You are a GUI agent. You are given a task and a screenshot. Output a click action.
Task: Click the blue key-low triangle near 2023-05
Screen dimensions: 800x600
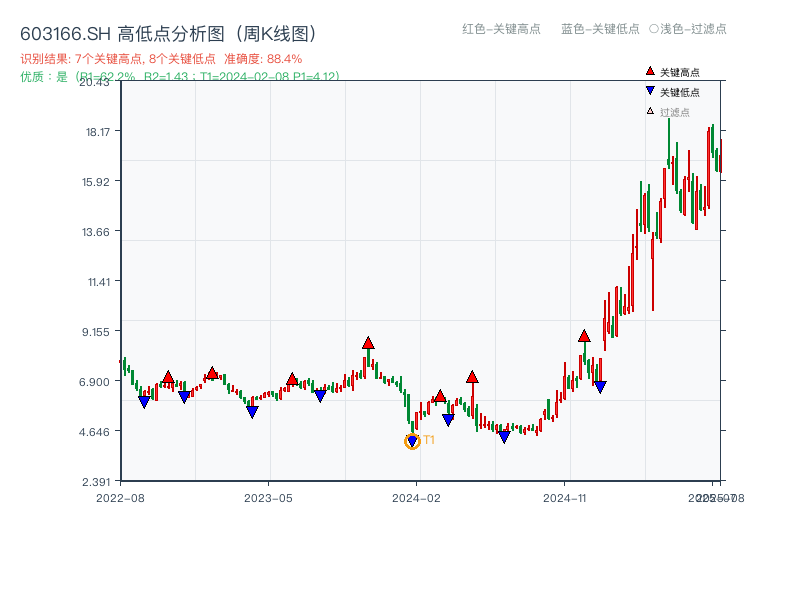(x=252, y=412)
